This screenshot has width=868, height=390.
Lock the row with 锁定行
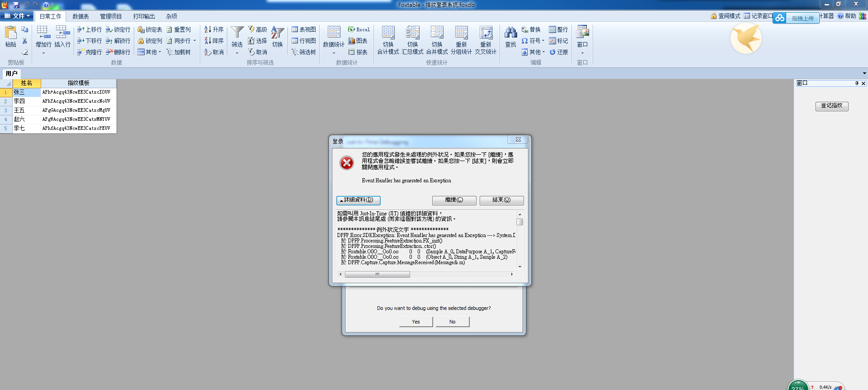118,29
